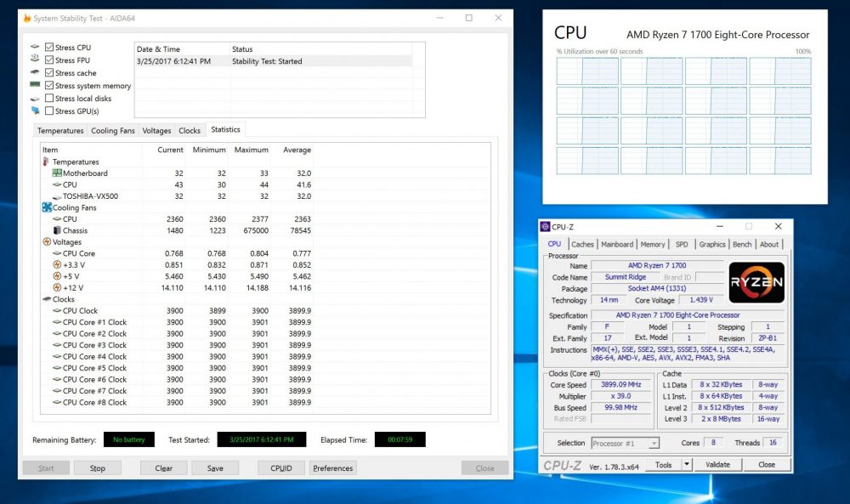Click the Clocks group icon

coord(47,299)
